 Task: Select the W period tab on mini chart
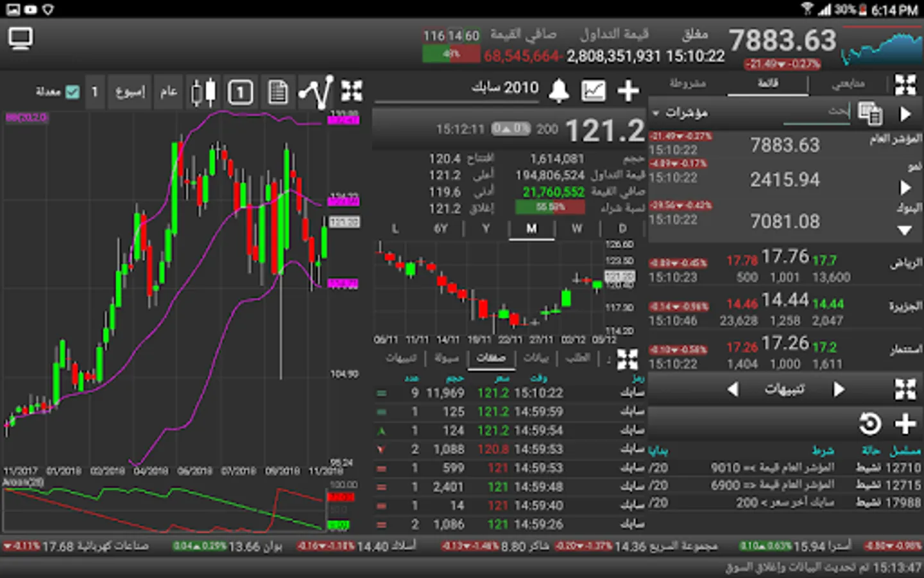pyautogui.click(x=577, y=229)
